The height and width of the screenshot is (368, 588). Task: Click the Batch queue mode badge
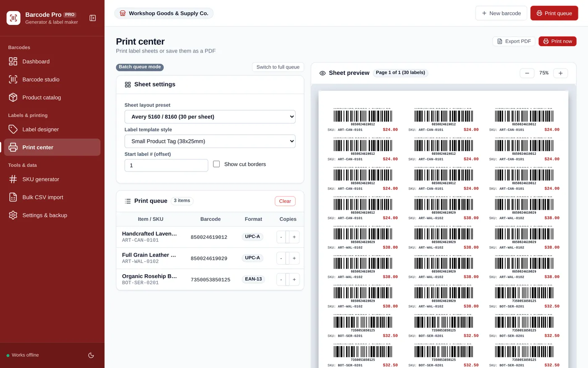pyautogui.click(x=140, y=67)
